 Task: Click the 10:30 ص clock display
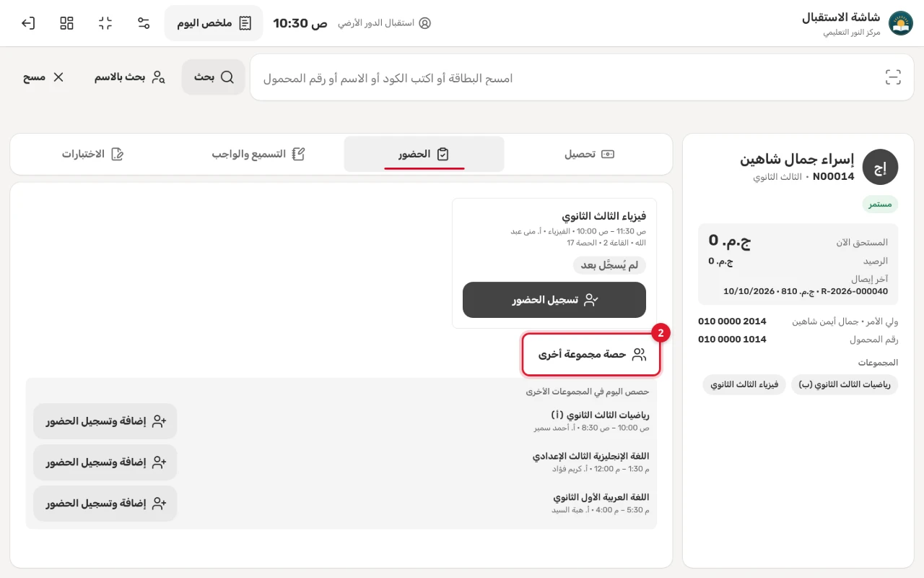(x=300, y=23)
